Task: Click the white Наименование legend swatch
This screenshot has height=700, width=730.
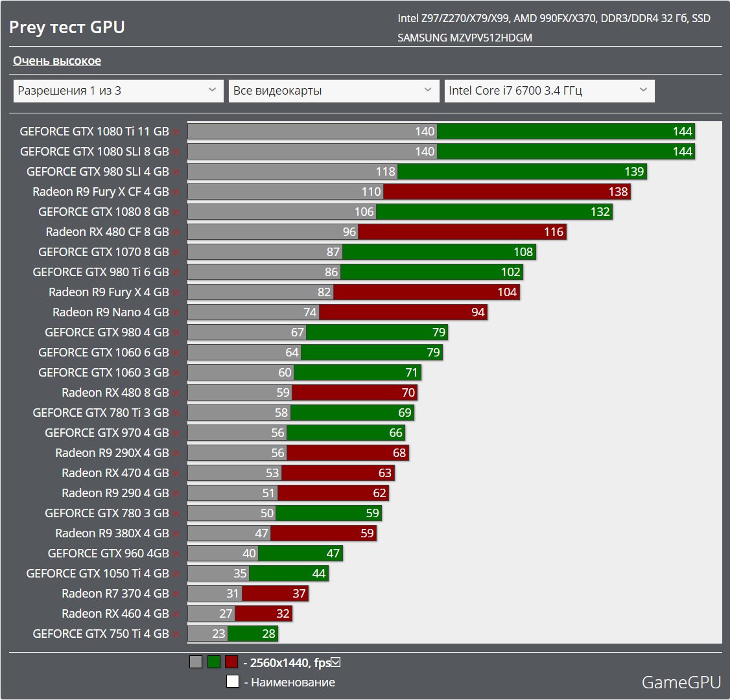Action: tap(232, 681)
